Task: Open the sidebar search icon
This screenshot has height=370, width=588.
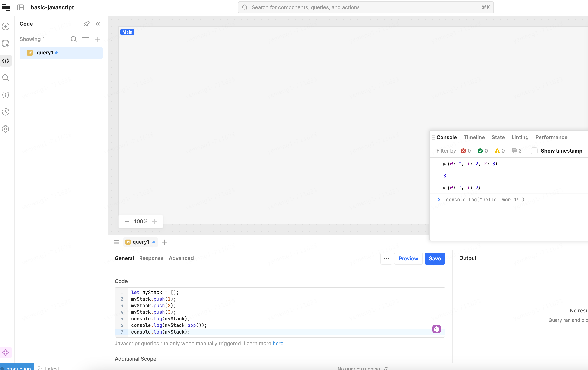Action: tap(6, 78)
